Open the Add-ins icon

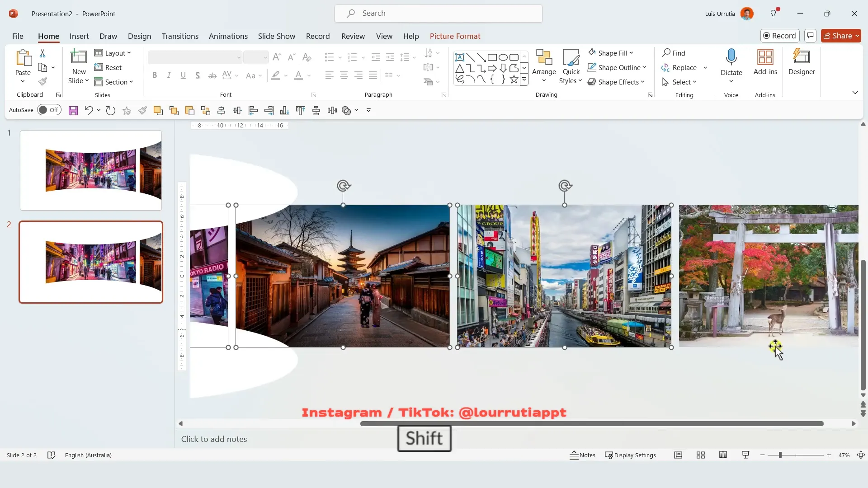pyautogui.click(x=765, y=57)
